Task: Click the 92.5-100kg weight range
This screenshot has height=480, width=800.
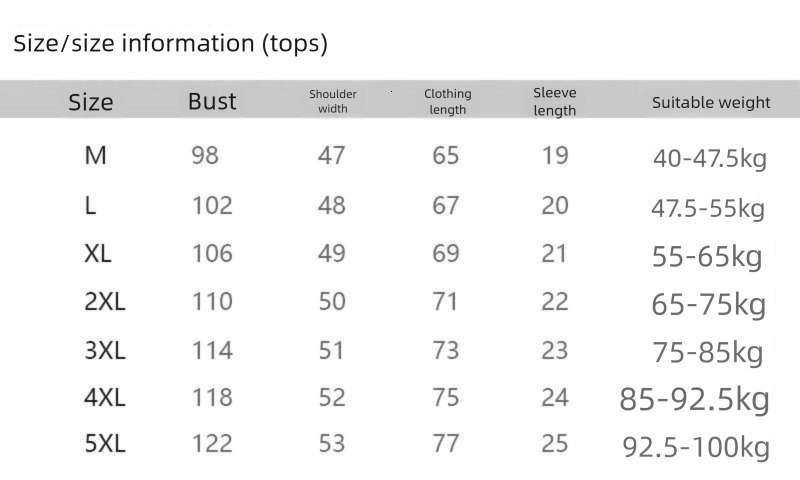Action: coord(696,447)
